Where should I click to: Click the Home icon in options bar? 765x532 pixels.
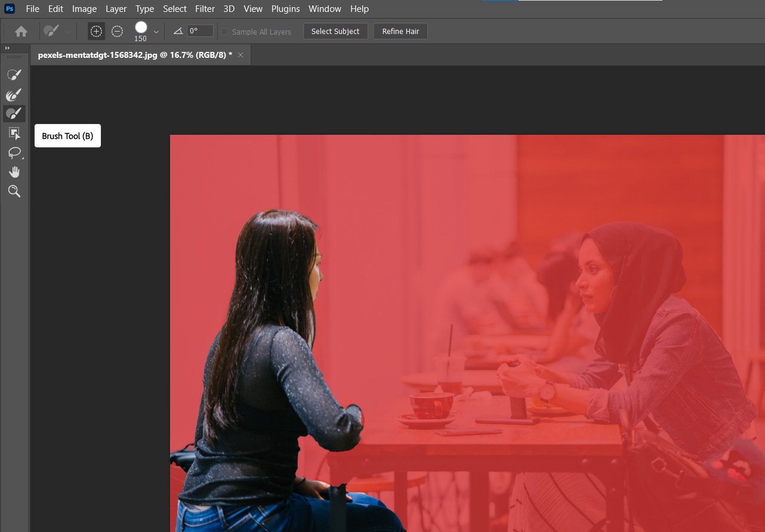point(21,32)
